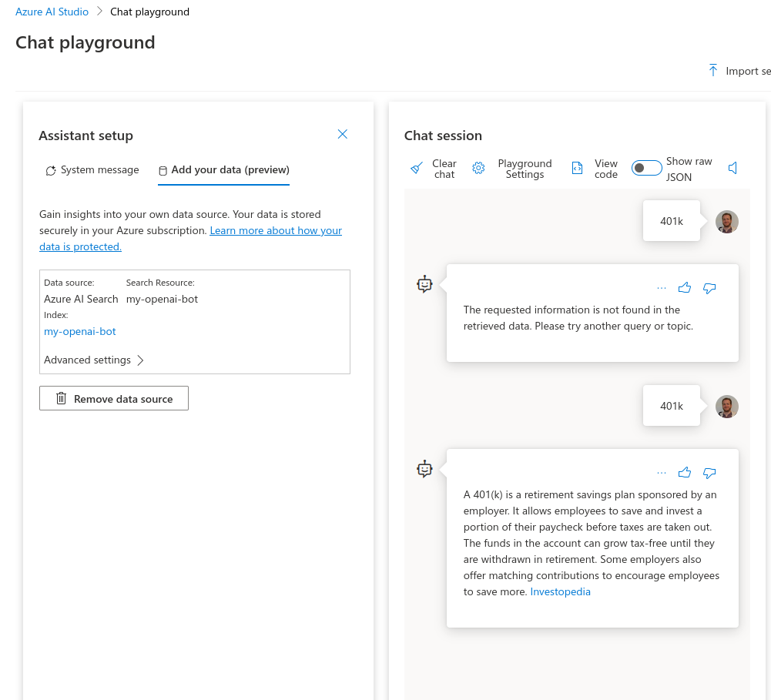
Task: Click the bot icon beside 'not found' message
Action: point(424,284)
